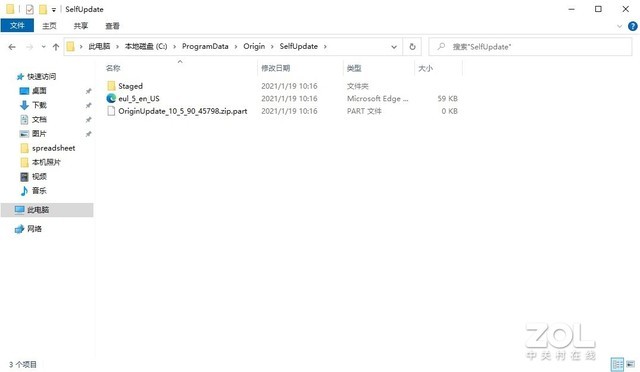Image resolution: width=640 pixels, height=372 pixels.
Task: Select the Staged folder name
Action: [x=131, y=86]
